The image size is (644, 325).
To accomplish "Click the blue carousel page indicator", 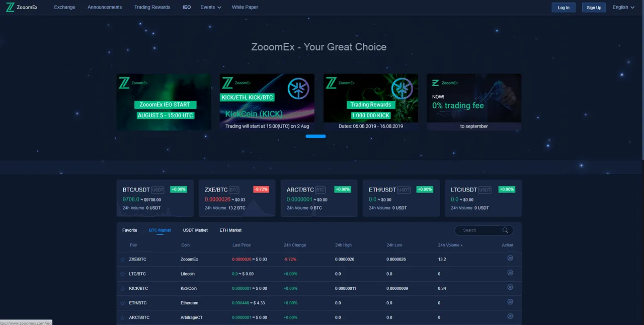I will point(315,136).
